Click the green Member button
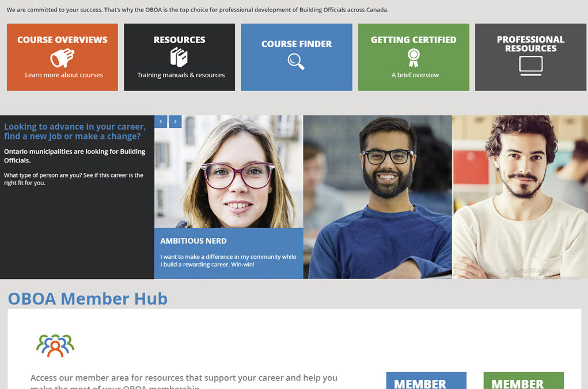Image resolution: width=588 pixels, height=389 pixels. (523, 380)
